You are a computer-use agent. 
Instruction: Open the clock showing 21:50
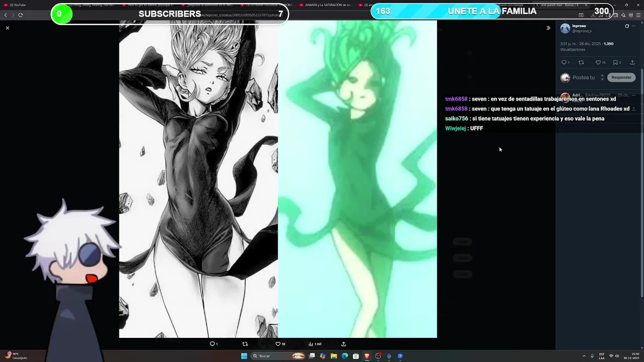pos(631,356)
